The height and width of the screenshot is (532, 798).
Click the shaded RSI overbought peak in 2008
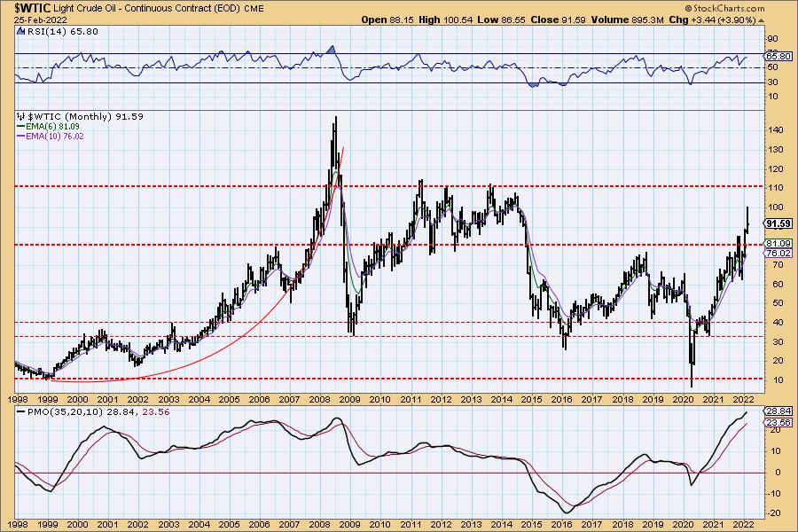tap(332, 50)
